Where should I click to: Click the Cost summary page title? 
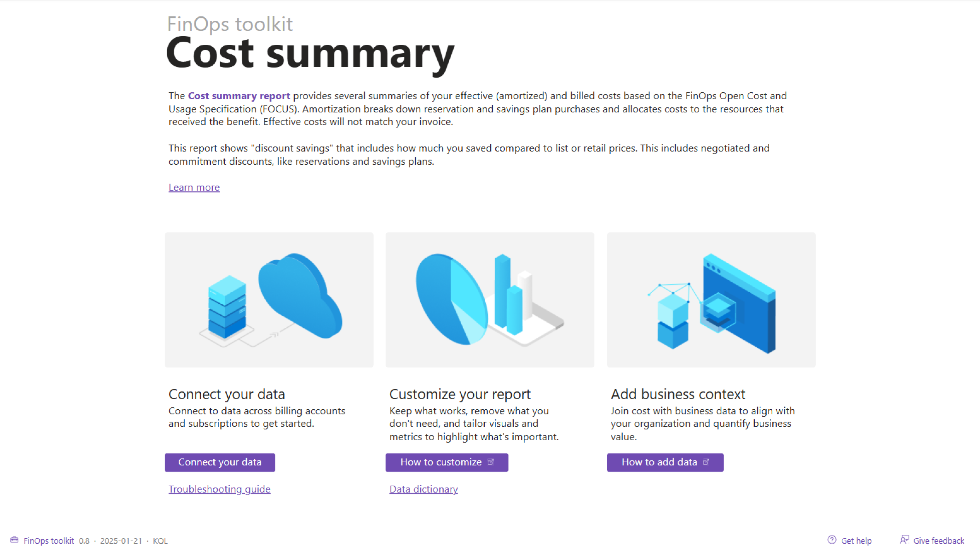coord(310,53)
